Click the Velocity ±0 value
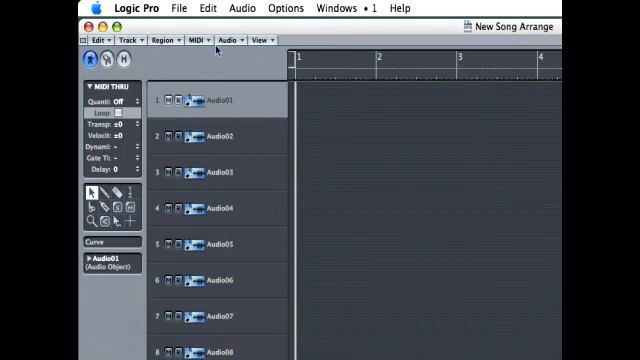 click(118, 136)
